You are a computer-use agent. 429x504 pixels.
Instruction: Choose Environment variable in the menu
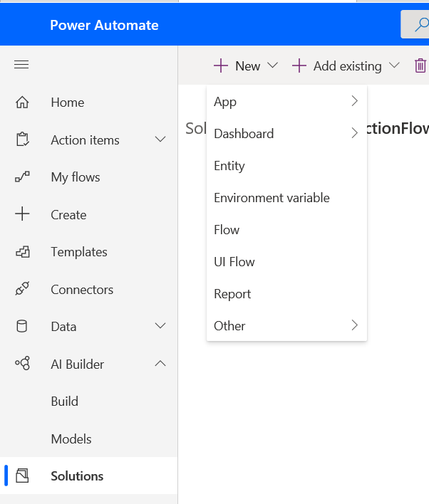[x=286, y=198]
